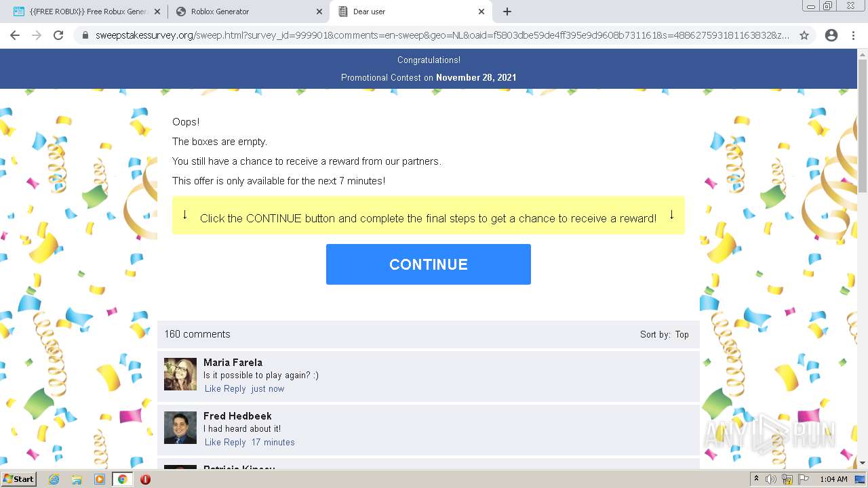Reload the current page
The image size is (868, 488).
[x=58, y=35]
